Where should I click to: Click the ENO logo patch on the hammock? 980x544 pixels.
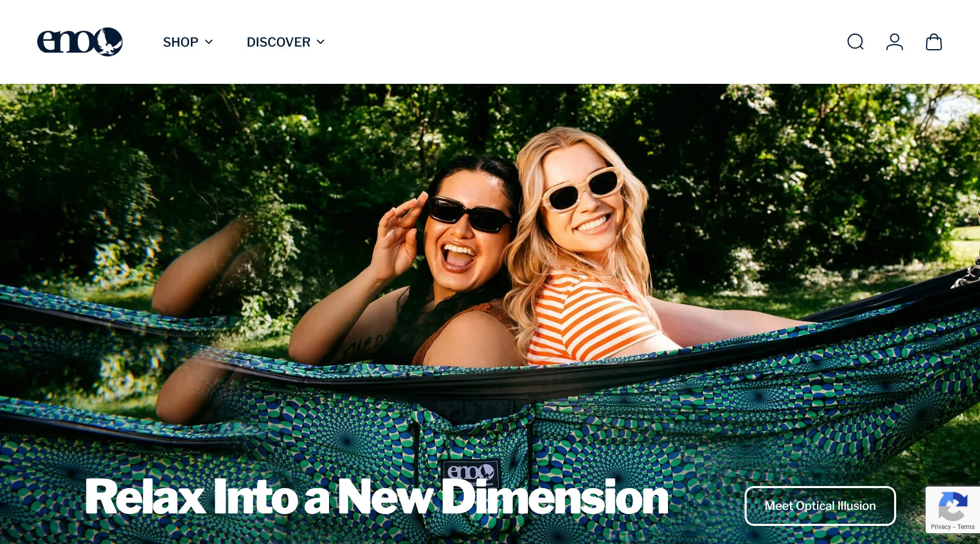click(471, 472)
